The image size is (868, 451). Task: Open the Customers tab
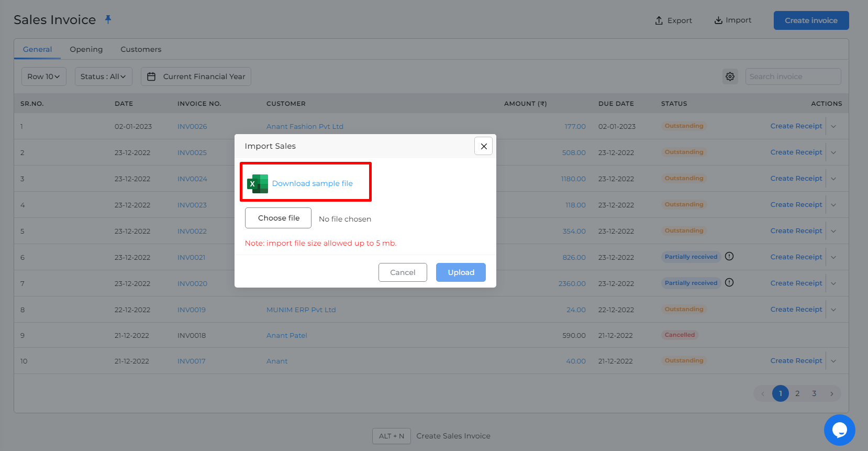coord(141,49)
